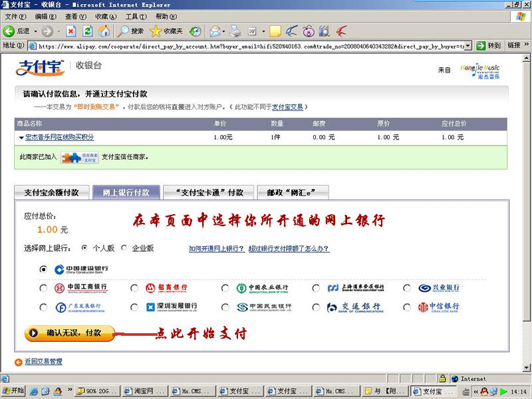Open the 帮助 menu
532x399 pixels.
point(166,16)
